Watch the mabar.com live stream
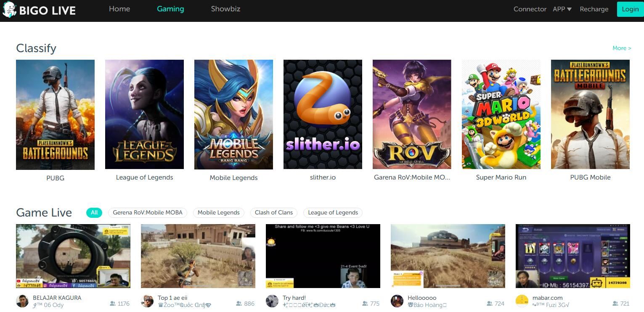 point(573,256)
